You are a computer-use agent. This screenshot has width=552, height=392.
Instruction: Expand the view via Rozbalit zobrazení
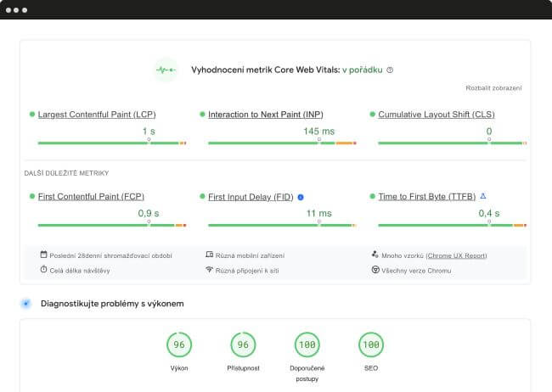[x=493, y=87]
